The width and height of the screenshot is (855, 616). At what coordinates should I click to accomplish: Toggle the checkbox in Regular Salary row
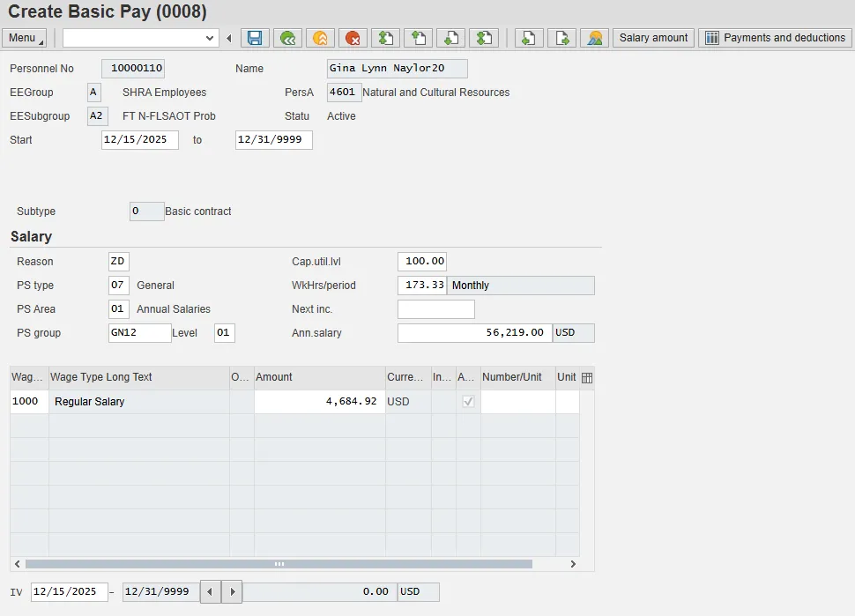468,402
